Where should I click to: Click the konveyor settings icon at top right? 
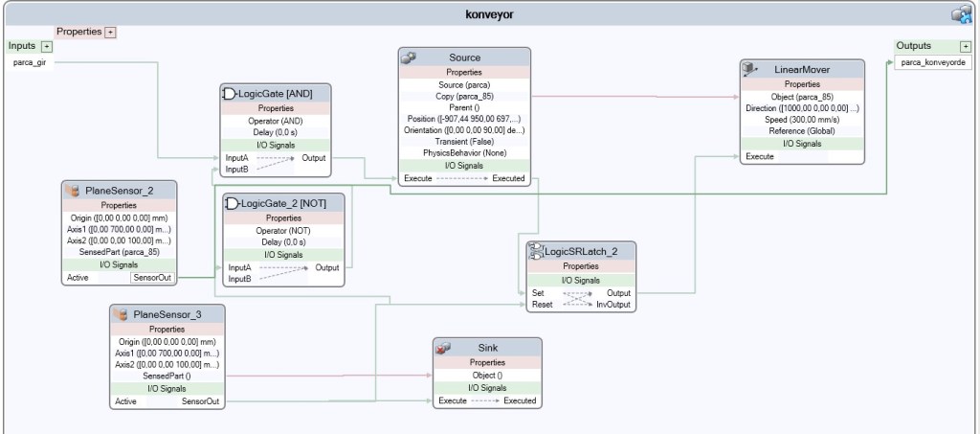[961, 14]
